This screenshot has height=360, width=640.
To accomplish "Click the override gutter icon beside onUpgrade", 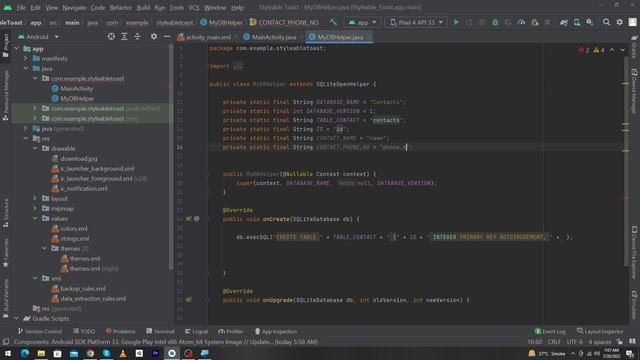I will (189, 300).
